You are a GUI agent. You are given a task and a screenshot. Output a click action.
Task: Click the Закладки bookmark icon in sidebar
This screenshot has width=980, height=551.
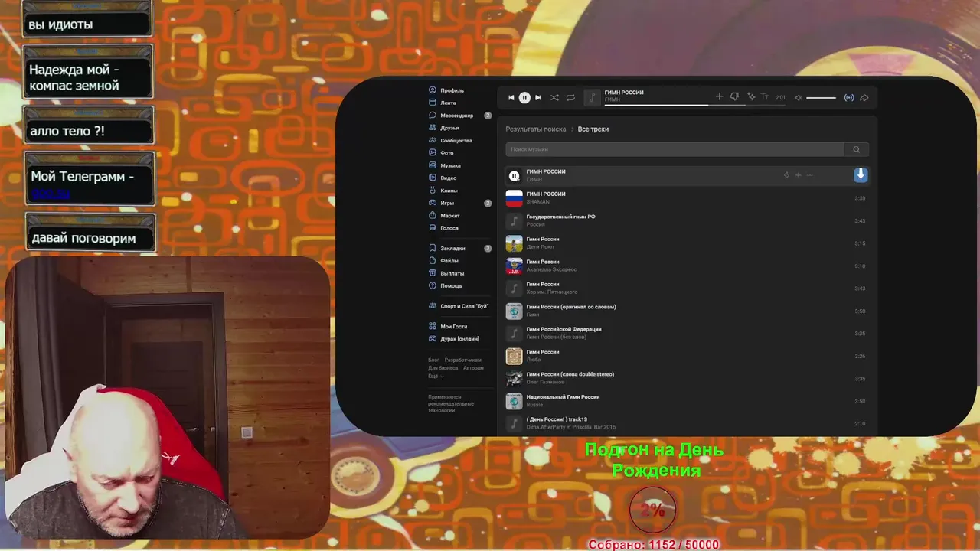(x=433, y=248)
